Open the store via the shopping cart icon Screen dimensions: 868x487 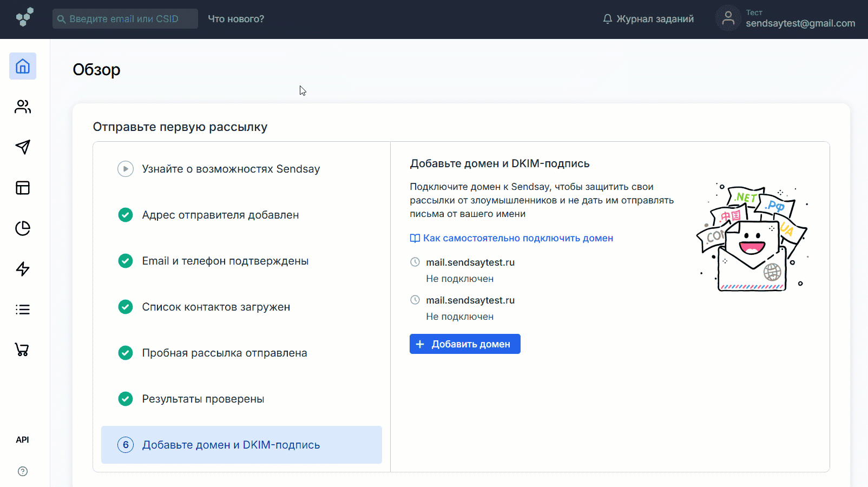click(x=22, y=350)
